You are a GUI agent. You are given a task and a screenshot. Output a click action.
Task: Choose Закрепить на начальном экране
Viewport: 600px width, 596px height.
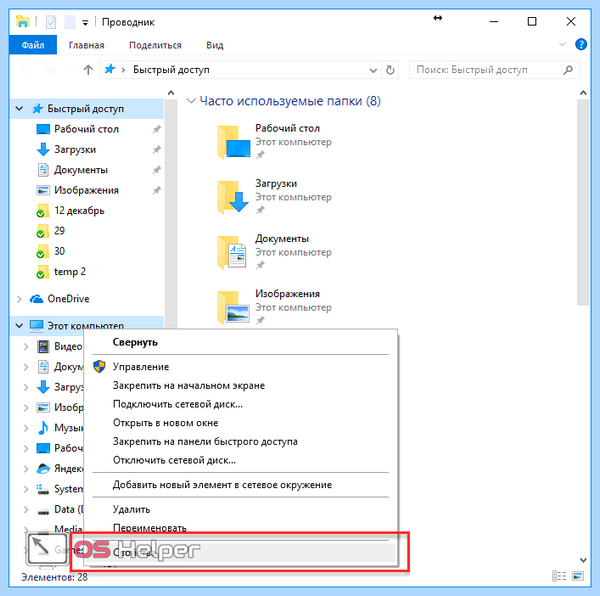(241, 385)
